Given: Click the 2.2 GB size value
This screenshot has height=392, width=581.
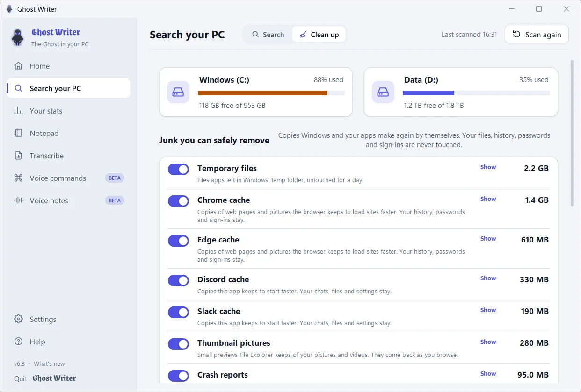Looking at the screenshot, I should coord(536,168).
